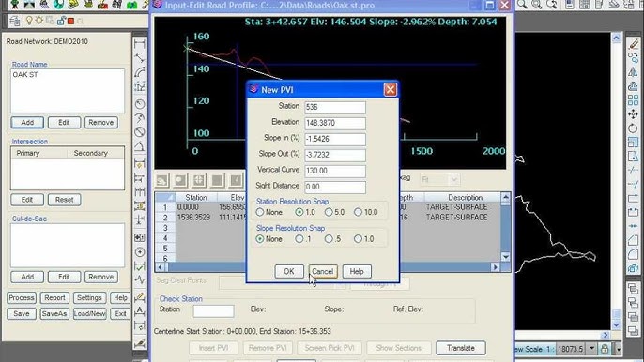Select the Radius dimension tool
Viewport: 644px width, 362px height.
pyautogui.click(x=140, y=103)
